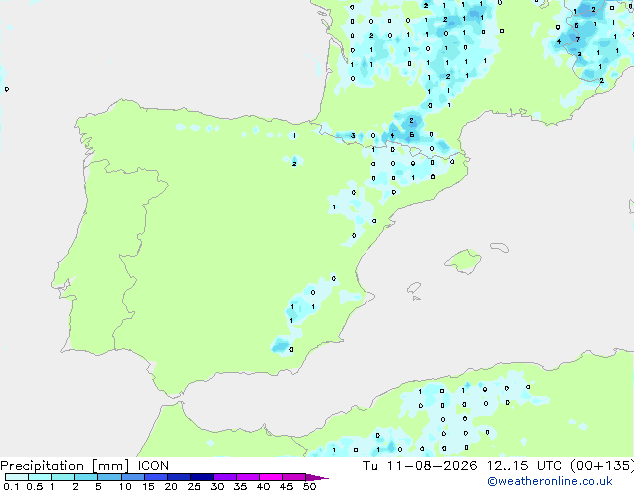Click the 5–10 mm legend color box
This screenshot has height=490, width=634.
(109, 477)
